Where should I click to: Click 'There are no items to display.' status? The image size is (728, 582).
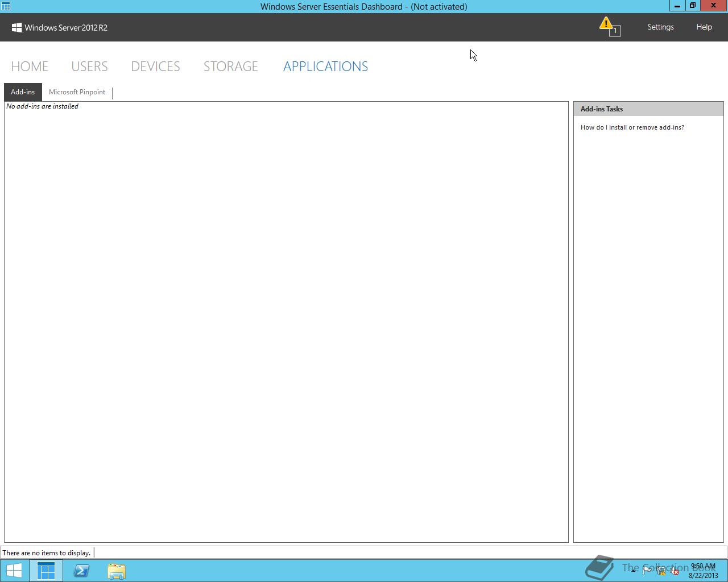(x=47, y=552)
